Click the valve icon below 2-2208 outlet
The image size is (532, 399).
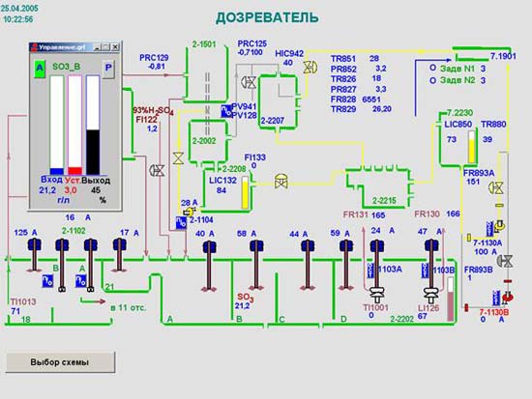[281, 182]
